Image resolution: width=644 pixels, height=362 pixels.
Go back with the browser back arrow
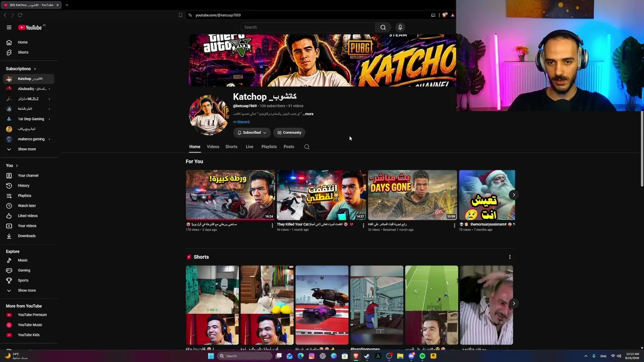(5, 15)
